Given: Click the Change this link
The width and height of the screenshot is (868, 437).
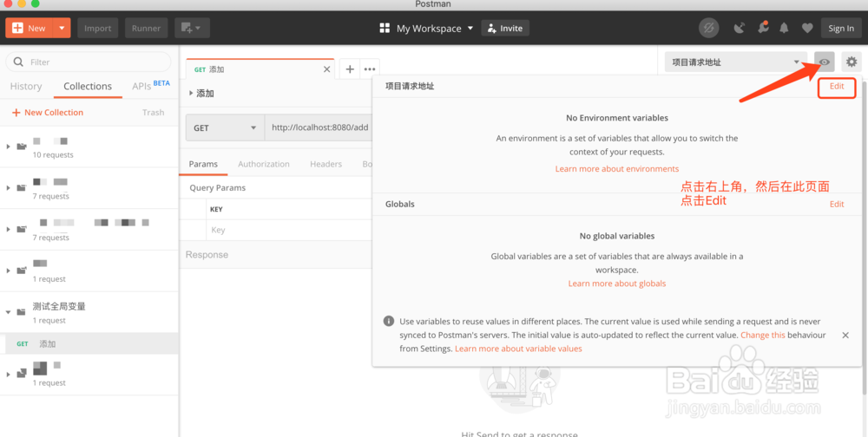Looking at the screenshot, I should pyautogui.click(x=762, y=335).
